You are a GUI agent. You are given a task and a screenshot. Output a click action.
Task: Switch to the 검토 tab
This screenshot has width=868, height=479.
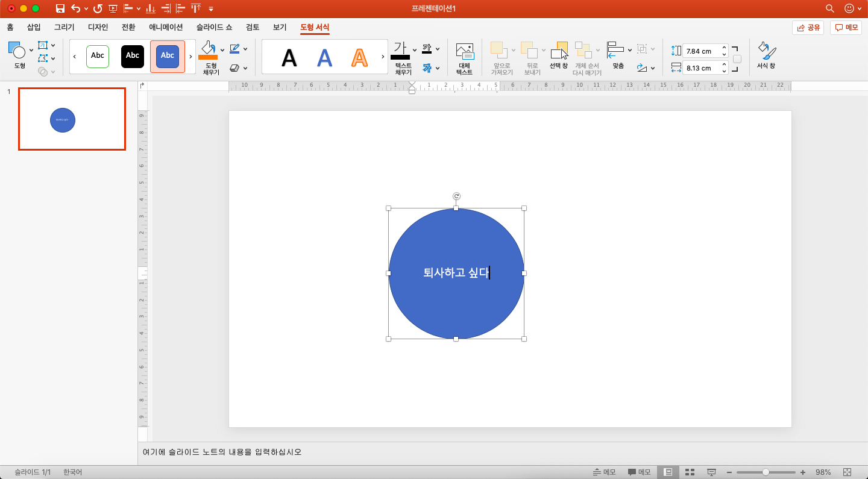(253, 27)
